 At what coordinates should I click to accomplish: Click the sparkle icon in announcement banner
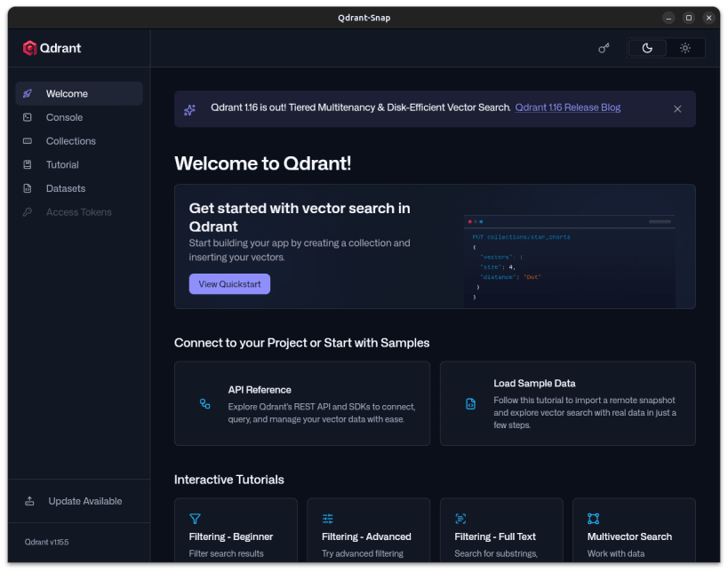189,110
